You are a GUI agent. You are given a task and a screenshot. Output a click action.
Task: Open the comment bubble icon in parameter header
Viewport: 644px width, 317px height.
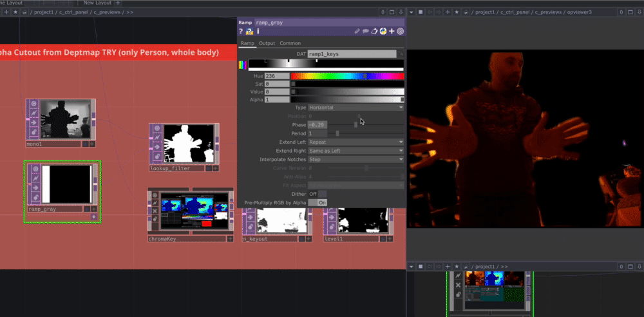point(366,31)
